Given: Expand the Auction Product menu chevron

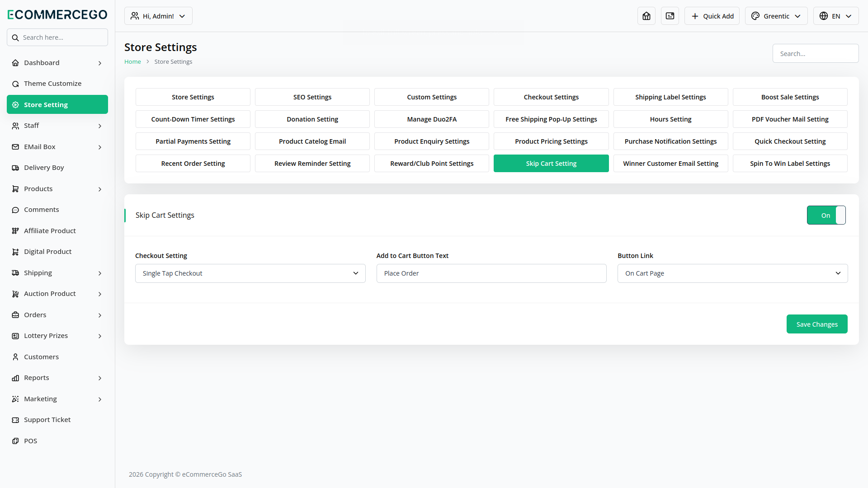Looking at the screenshot, I should 100,294.
